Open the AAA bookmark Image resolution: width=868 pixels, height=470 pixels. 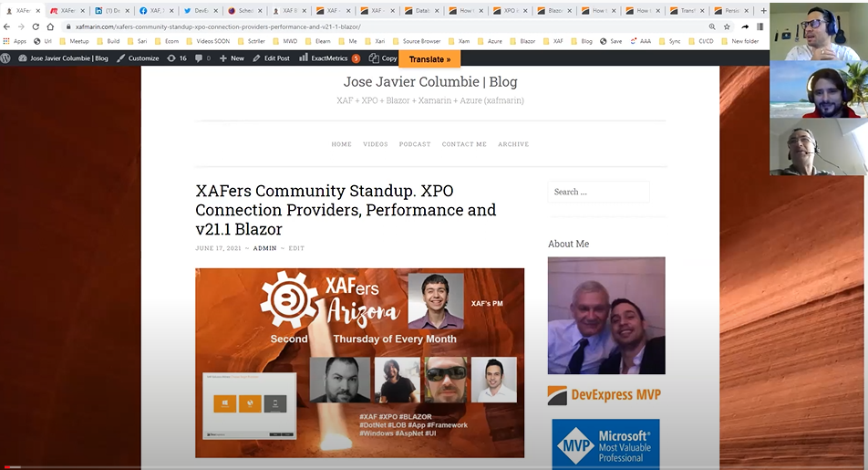(x=640, y=41)
